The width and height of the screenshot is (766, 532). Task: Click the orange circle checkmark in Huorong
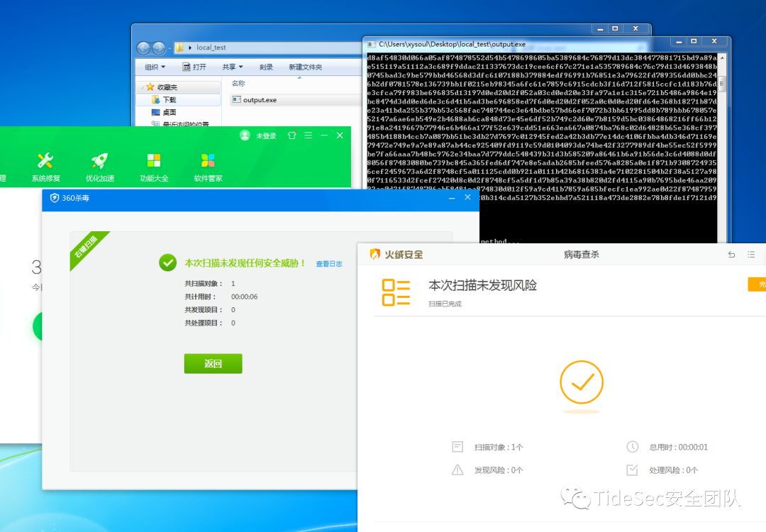pos(582,382)
